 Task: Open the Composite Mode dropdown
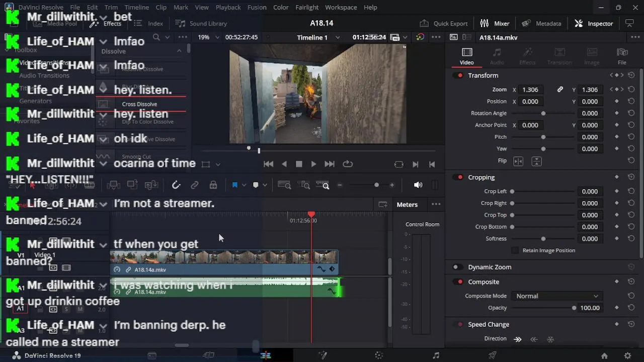pos(557,296)
